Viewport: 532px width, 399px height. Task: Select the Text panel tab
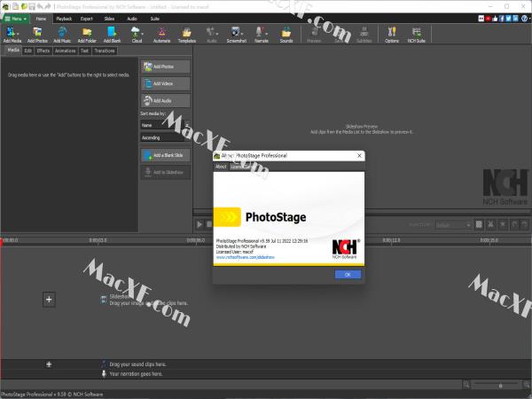point(84,51)
